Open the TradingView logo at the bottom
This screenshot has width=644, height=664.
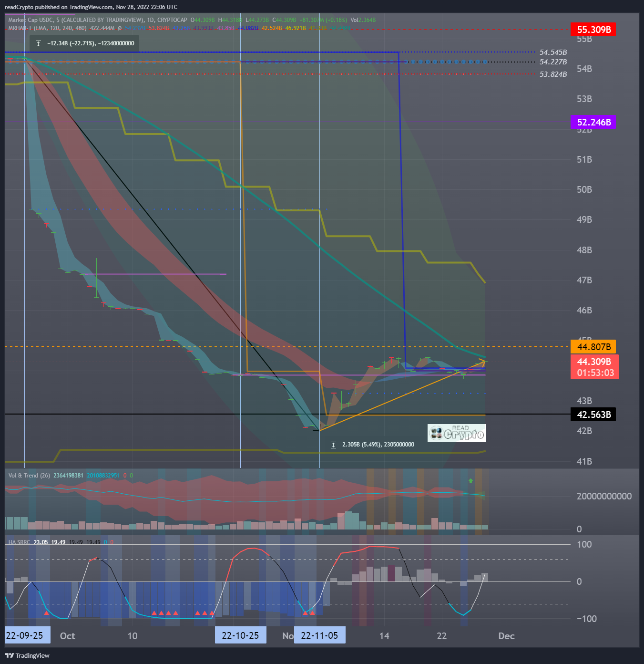click(x=27, y=655)
